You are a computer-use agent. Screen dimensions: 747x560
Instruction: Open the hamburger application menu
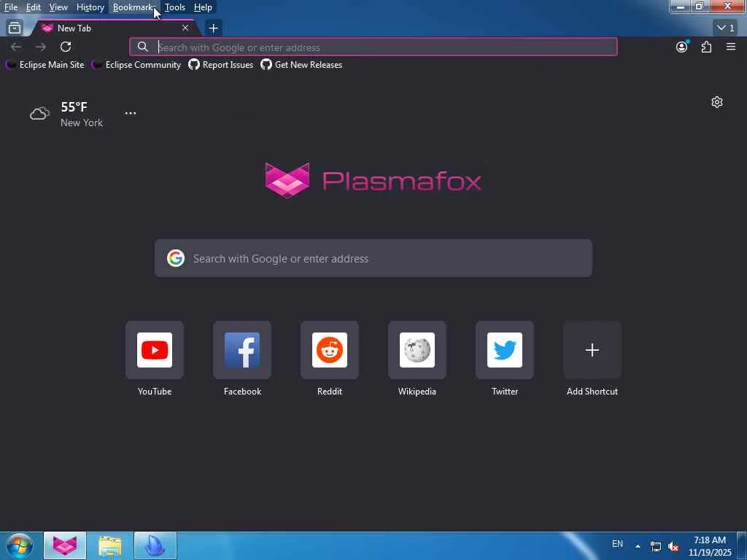coord(731,47)
